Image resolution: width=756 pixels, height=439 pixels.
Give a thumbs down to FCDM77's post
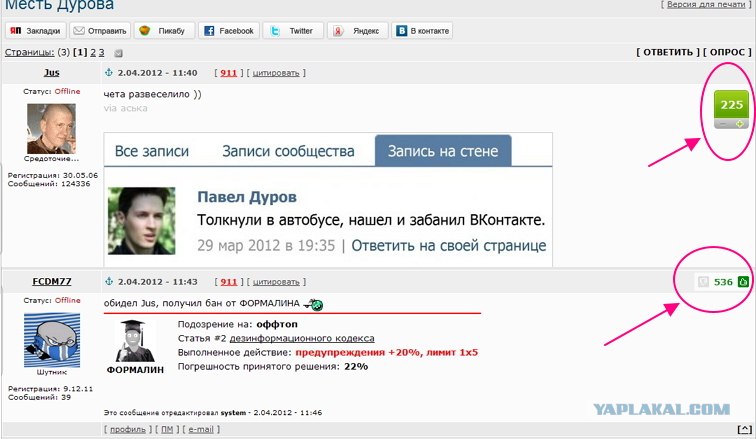pyautogui.click(x=703, y=281)
